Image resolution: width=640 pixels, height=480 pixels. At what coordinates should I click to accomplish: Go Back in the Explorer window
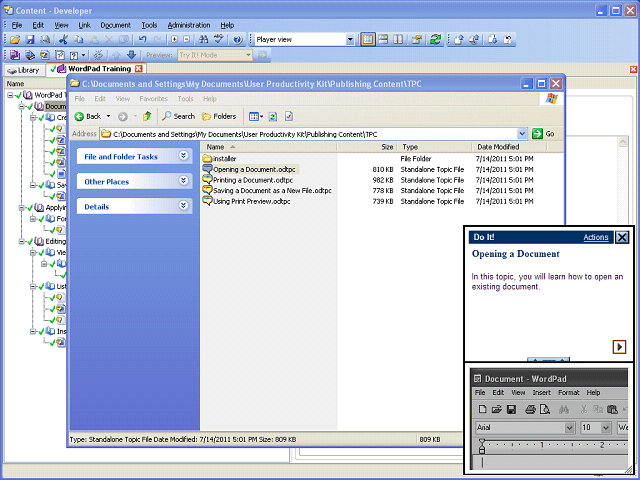click(88, 116)
